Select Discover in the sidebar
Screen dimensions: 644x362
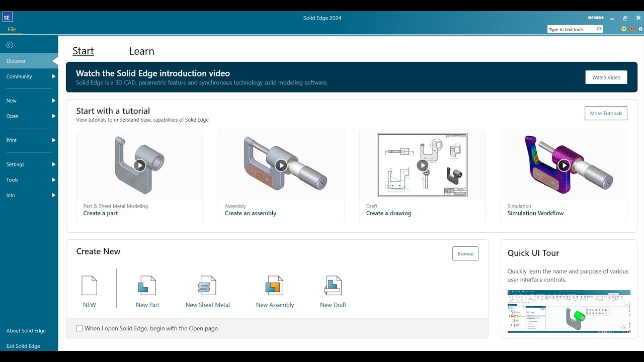pyautogui.click(x=29, y=61)
